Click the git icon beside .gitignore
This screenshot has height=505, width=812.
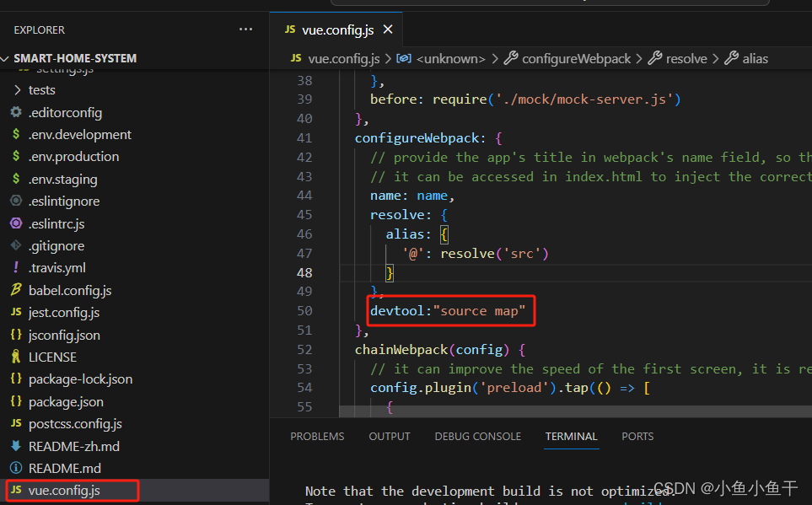16,245
